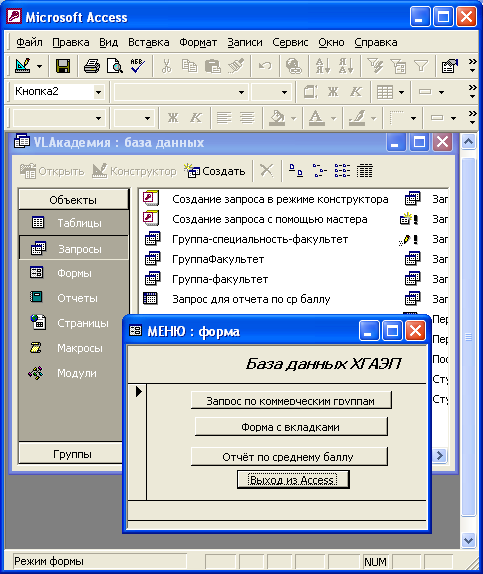483x574 pixels.
Task: Click the Cut scissors icon
Action: click(167, 66)
